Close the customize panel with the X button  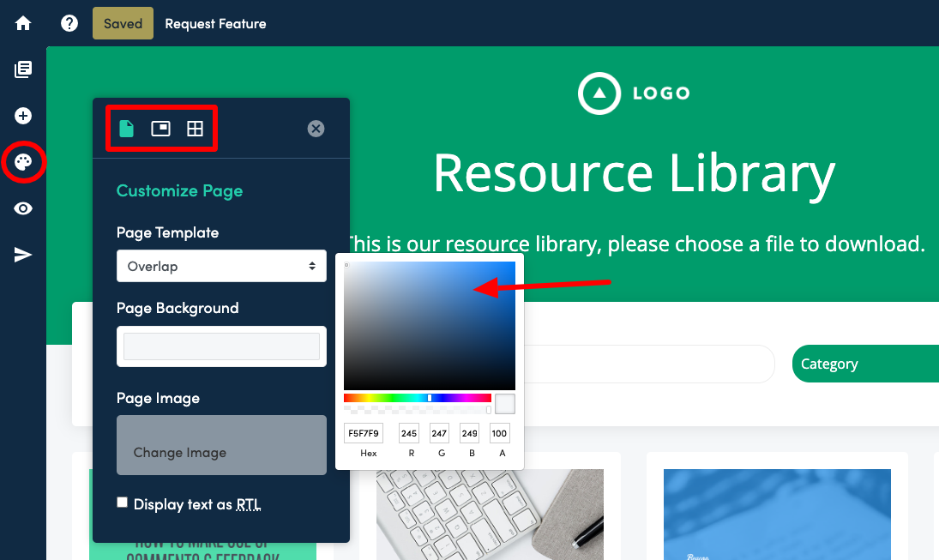tap(316, 129)
